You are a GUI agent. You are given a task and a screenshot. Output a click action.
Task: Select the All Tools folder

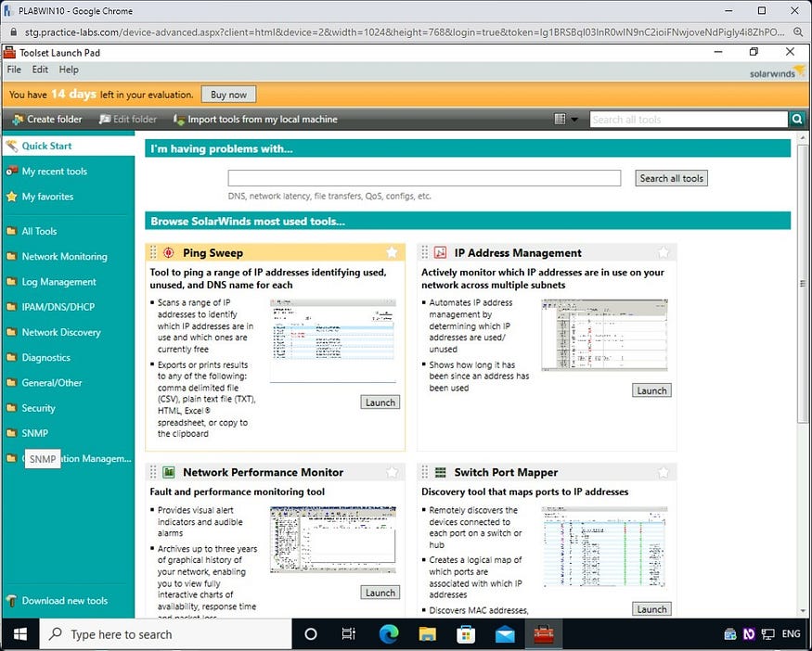39,231
